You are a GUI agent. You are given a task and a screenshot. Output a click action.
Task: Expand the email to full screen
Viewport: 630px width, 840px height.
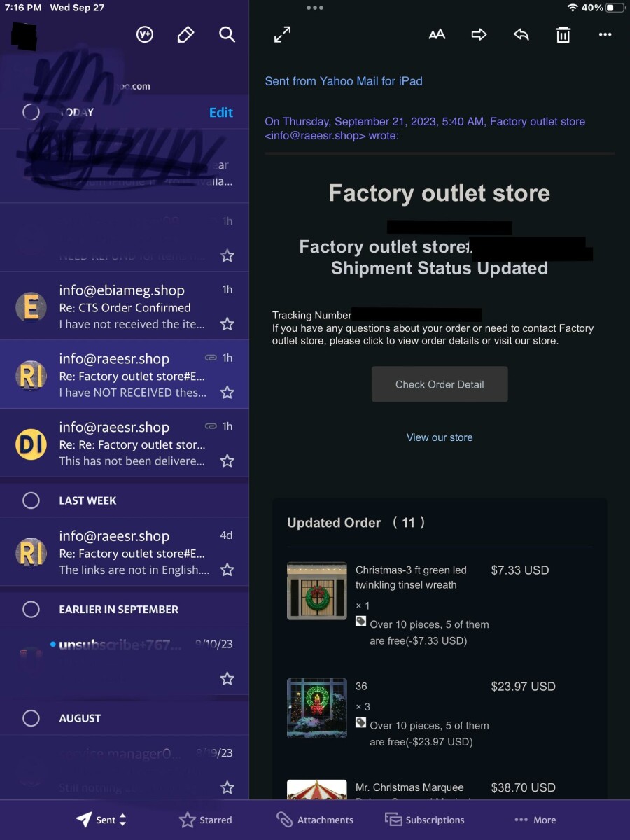point(282,34)
